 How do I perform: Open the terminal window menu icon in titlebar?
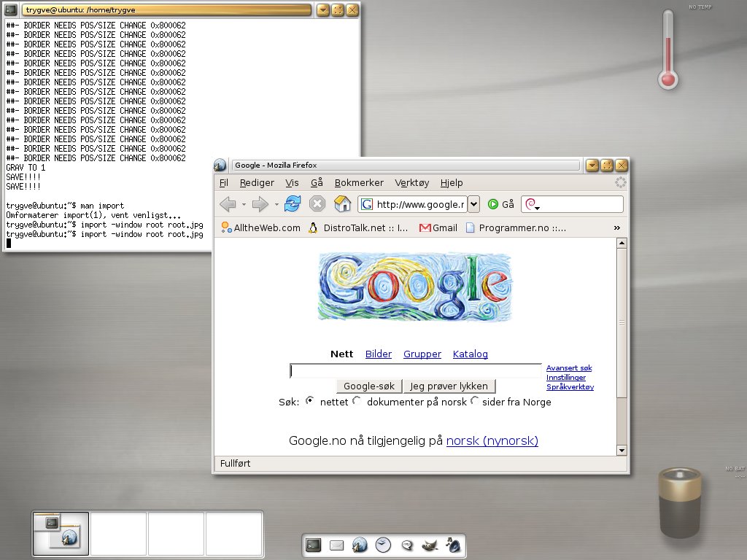tap(11, 9)
